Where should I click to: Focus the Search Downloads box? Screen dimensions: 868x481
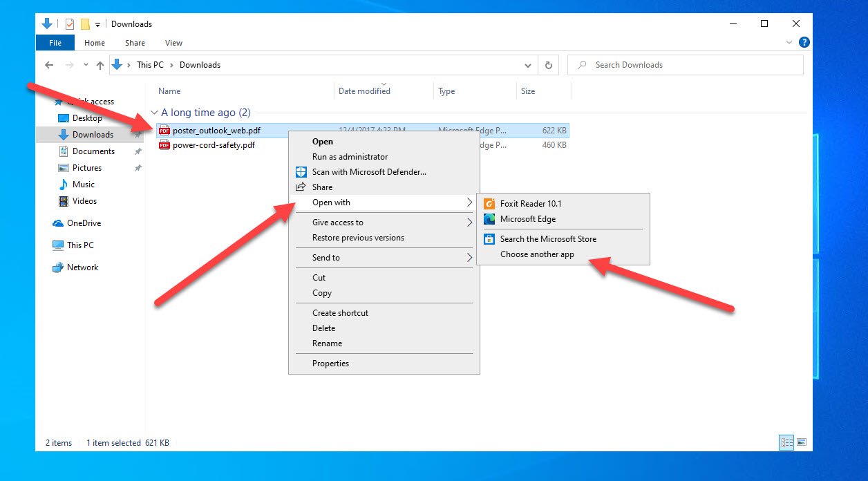[x=686, y=65]
